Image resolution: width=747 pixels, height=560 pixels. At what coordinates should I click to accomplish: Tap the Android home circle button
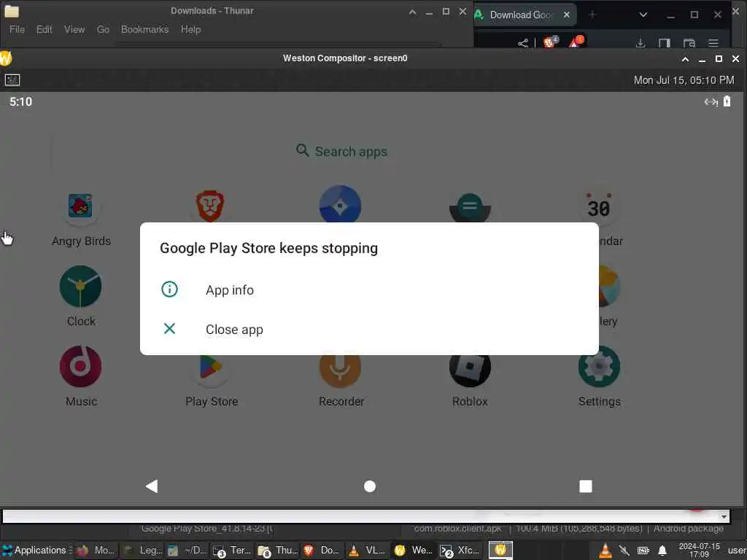[x=370, y=486]
